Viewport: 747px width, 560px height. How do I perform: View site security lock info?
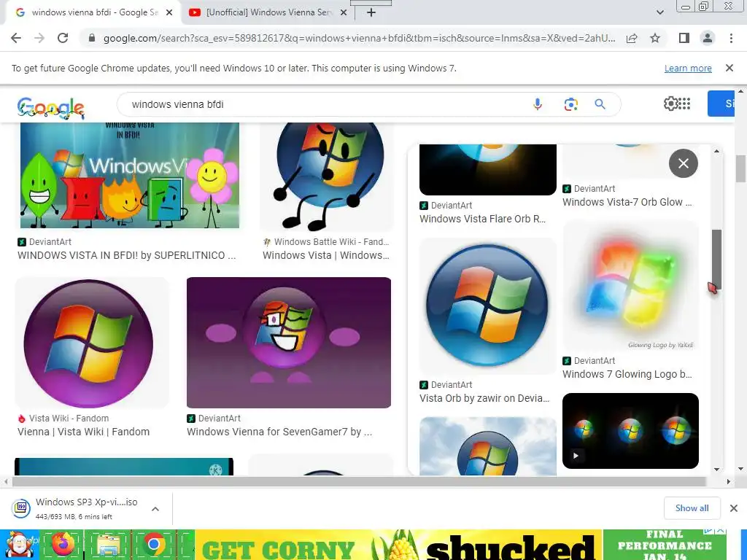point(92,38)
